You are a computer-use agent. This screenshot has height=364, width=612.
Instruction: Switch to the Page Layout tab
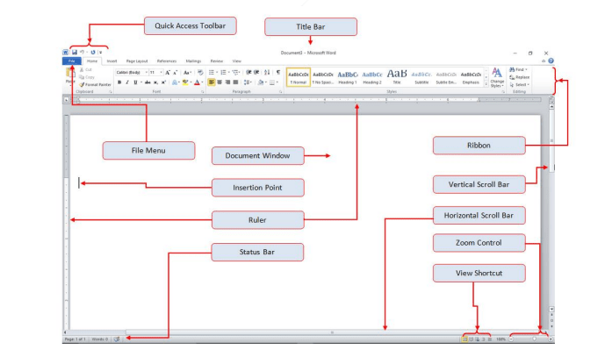point(136,61)
